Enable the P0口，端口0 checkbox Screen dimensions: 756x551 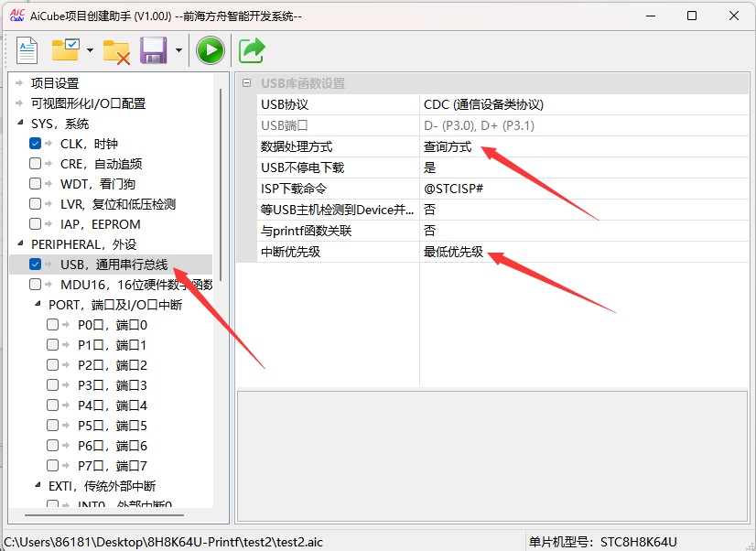(x=52, y=324)
